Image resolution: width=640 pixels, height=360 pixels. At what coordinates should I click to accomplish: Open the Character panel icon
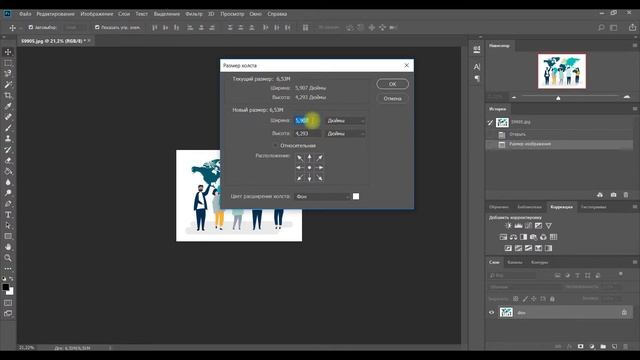477,67
